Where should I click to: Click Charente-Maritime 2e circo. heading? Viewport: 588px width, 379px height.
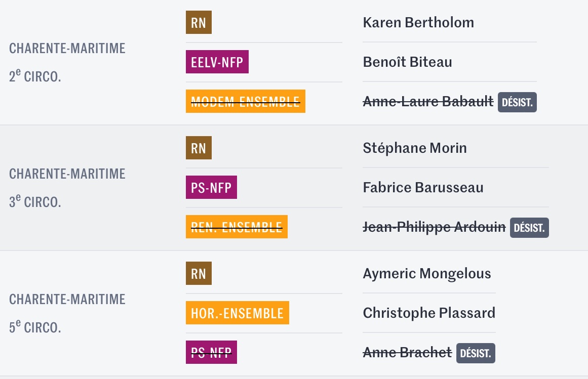[67, 62]
